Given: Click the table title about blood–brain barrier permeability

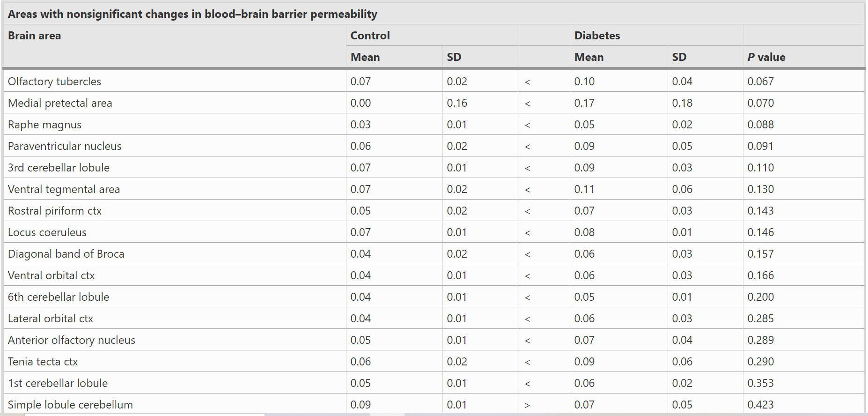Looking at the screenshot, I should coord(192,14).
